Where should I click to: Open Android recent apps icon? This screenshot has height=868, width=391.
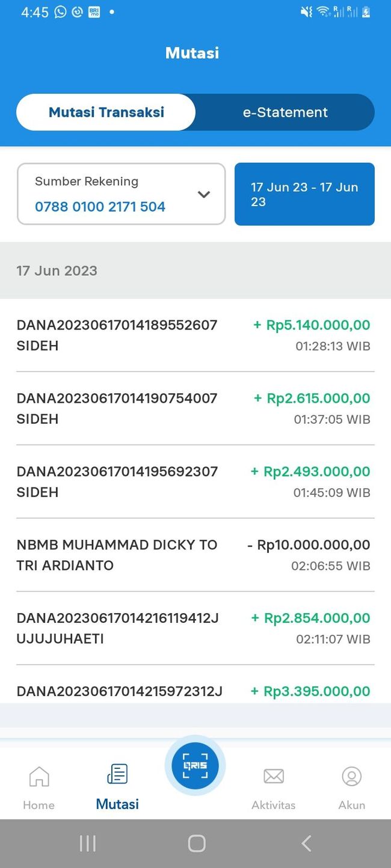point(88,843)
